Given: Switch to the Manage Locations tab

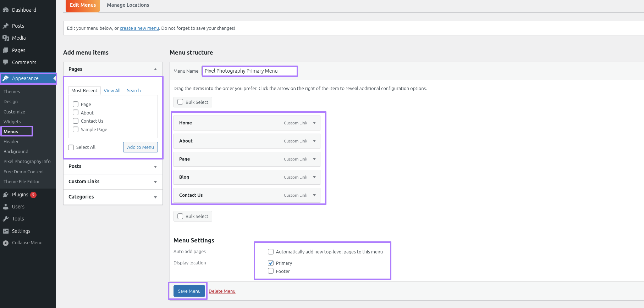Looking at the screenshot, I should 128,5.
